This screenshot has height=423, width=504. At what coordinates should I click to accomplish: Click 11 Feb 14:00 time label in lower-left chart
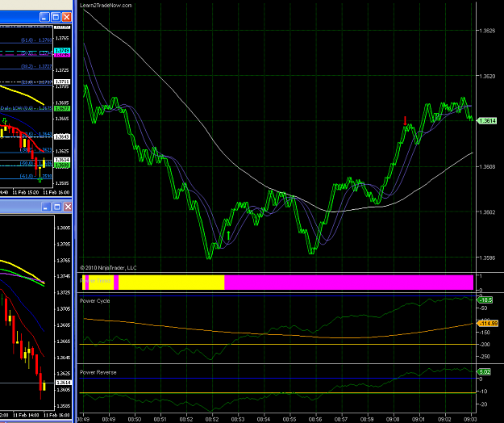pos(25,415)
